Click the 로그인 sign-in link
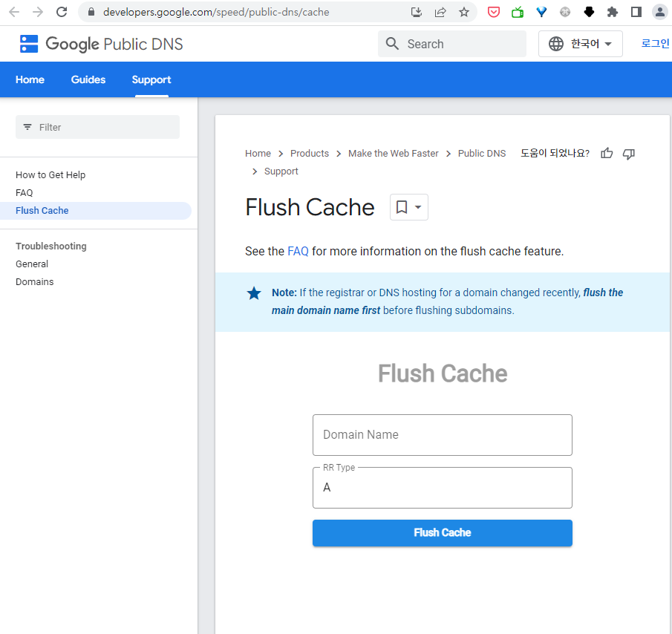The height and width of the screenshot is (634, 672). (655, 43)
